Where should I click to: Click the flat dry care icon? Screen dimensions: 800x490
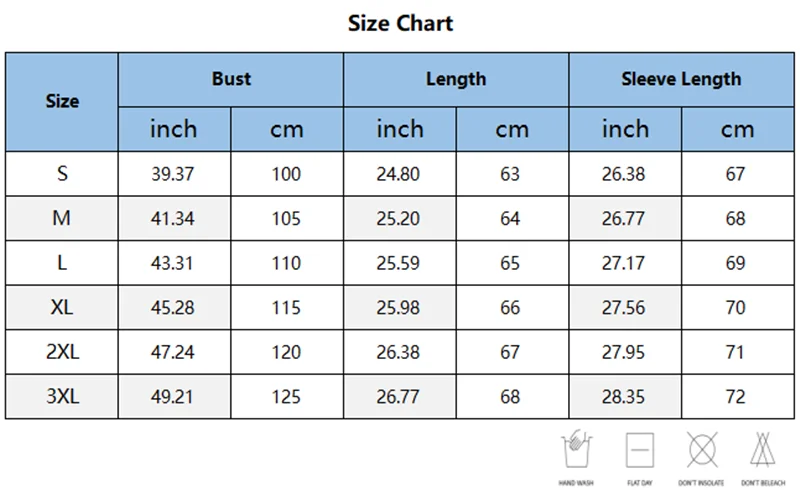pos(640,450)
